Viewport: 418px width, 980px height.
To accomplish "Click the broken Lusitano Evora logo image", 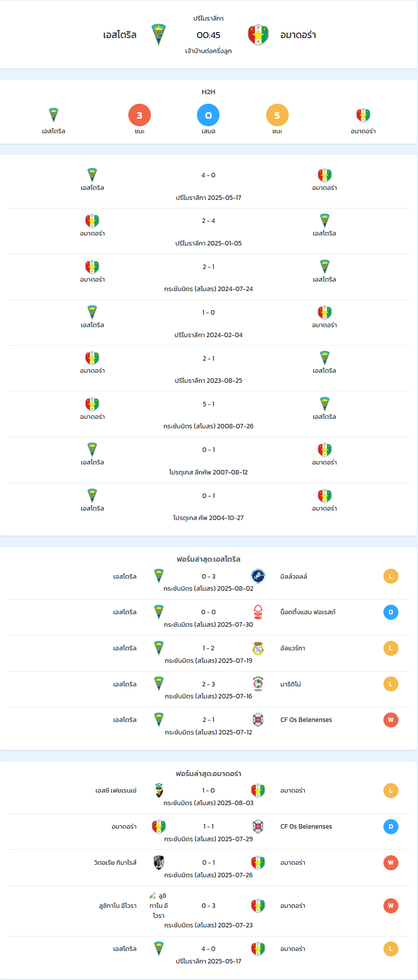I will click(153, 895).
